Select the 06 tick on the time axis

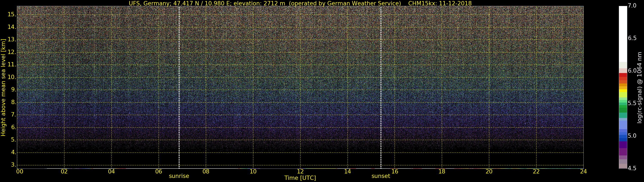point(159,172)
